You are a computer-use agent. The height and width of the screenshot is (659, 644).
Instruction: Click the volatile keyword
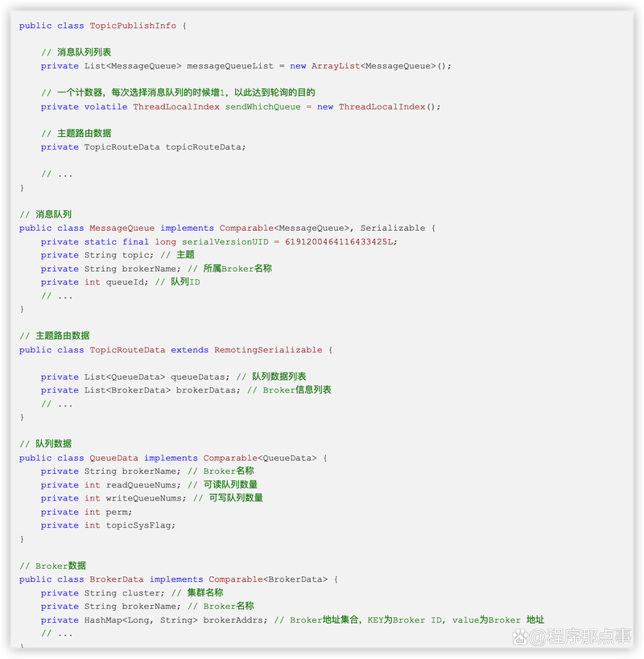pos(105,107)
